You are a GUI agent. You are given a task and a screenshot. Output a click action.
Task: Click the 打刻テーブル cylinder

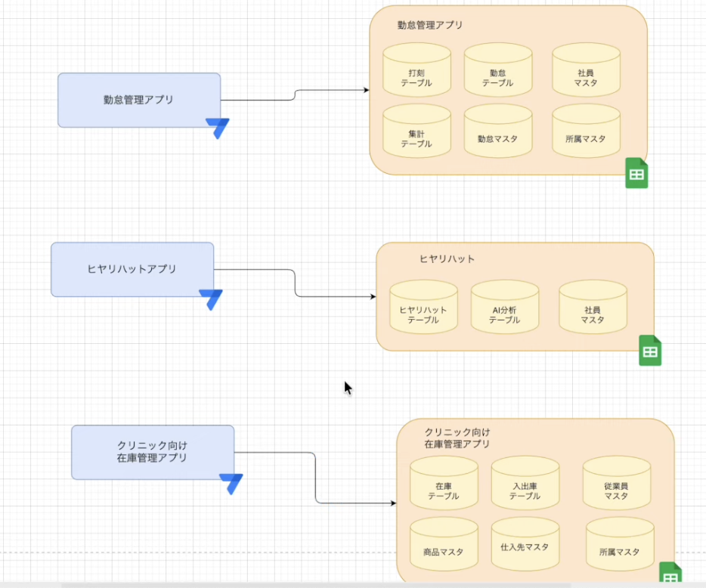coord(416,73)
